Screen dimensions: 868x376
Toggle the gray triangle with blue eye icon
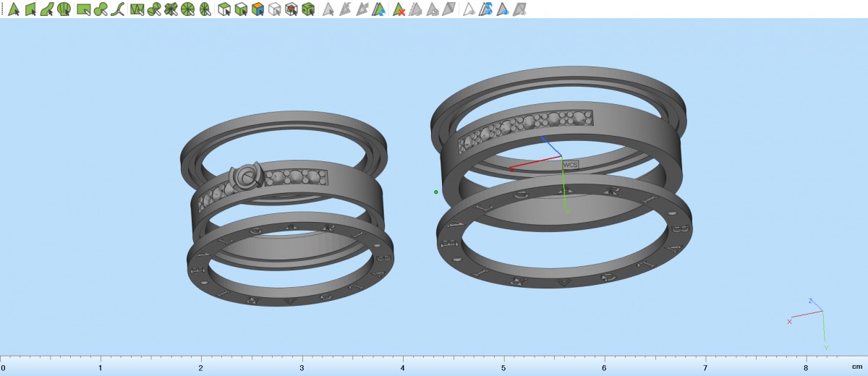(502, 9)
